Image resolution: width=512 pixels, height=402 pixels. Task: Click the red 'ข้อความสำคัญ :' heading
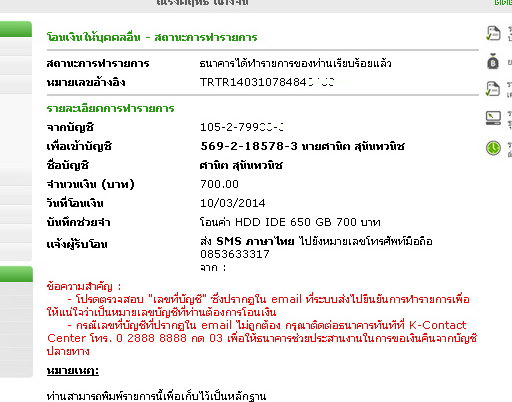(84, 286)
